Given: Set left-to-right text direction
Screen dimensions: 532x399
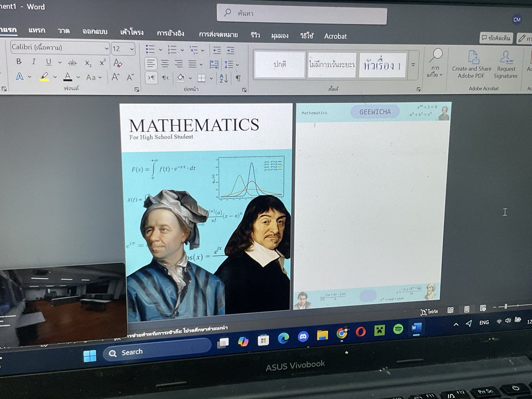Looking at the screenshot, I should (151, 78).
